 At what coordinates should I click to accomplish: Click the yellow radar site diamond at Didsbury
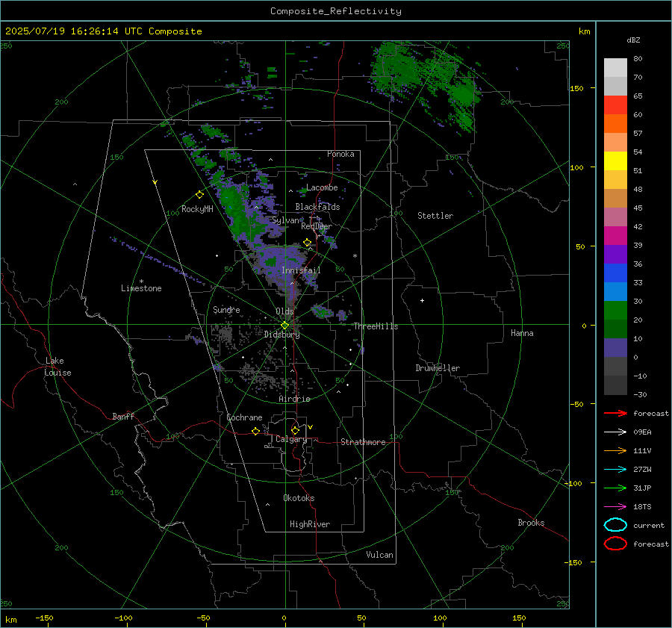pyautogui.click(x=285, y=326)
